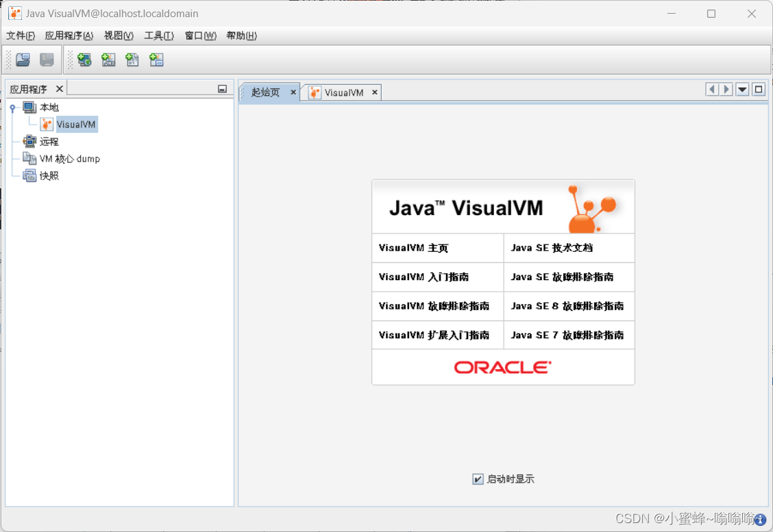Image resolution: width=773 pixels, height=532 pixels.
Task: Click the VisualVM tab's icon
Action: (315, 92)
